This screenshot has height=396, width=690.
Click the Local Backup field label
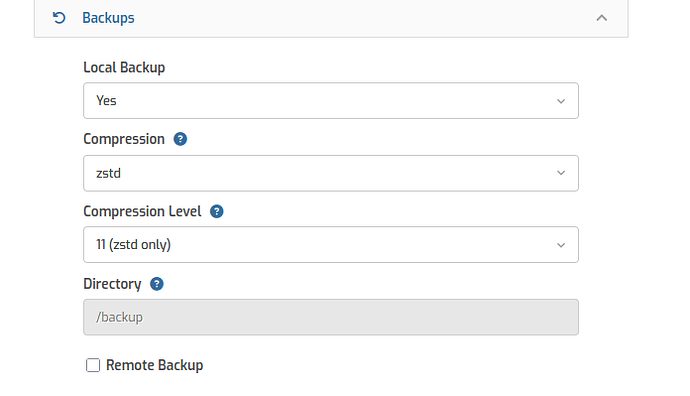click(124, 67)
